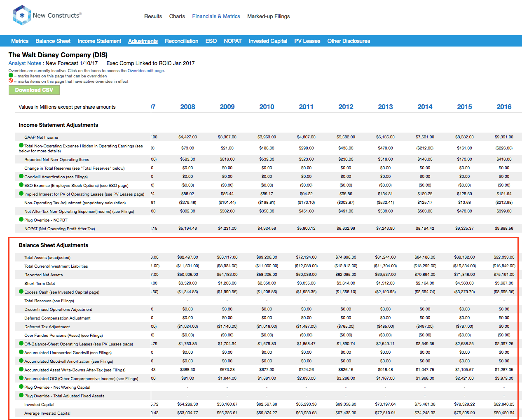Select Charts in the top navigation
Screen dimensions: 522x420
click(x=177, y=16)
